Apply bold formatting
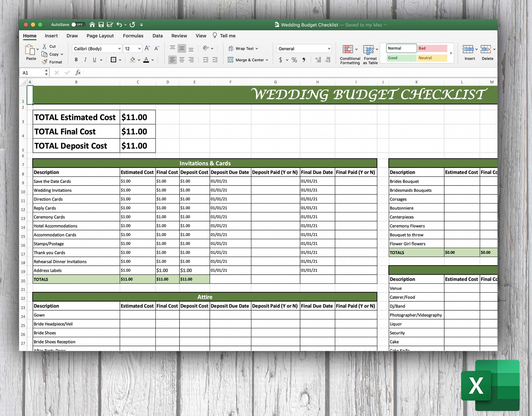532x416 pixels. pyautogui.click(x=76, y=60)
